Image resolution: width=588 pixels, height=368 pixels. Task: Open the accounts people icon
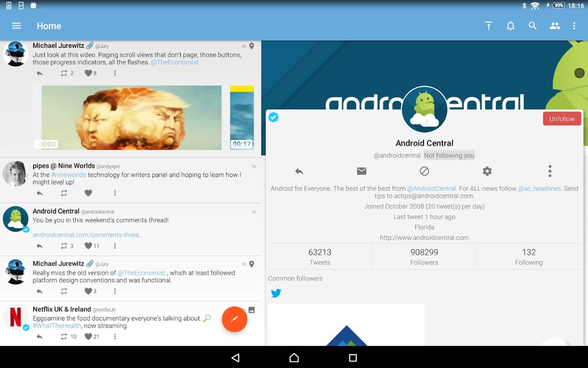coord(555,26)
